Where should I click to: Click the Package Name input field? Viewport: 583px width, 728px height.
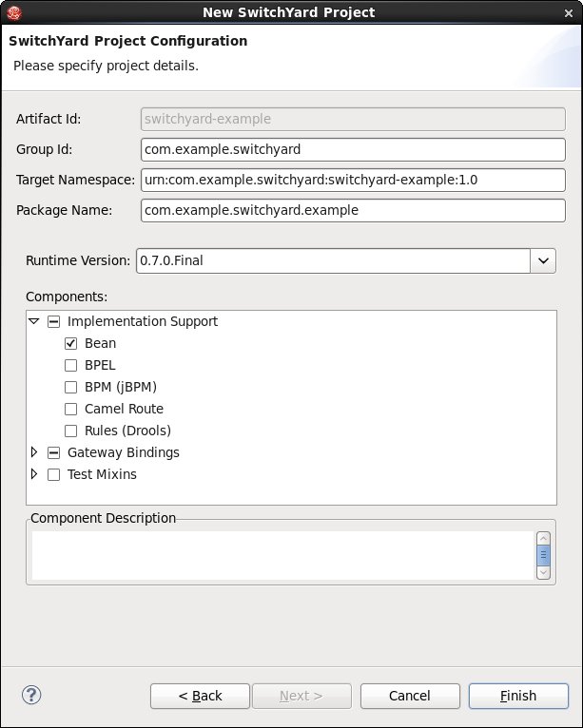click(353, 210)
